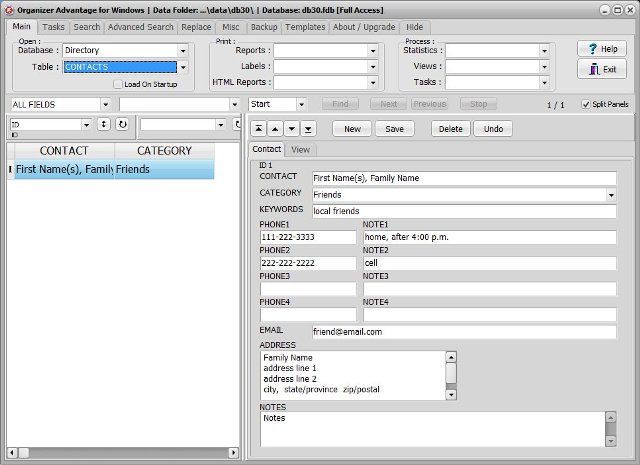Screen dimensions: 640x465
Task: Open the Table dropdown showing CONTACTS
Action: click(x=183, y=67)
